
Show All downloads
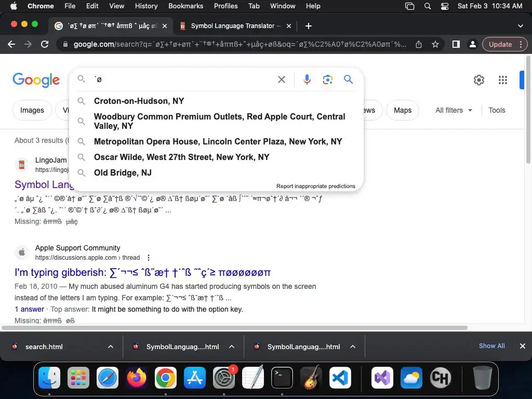coord(491,345)
